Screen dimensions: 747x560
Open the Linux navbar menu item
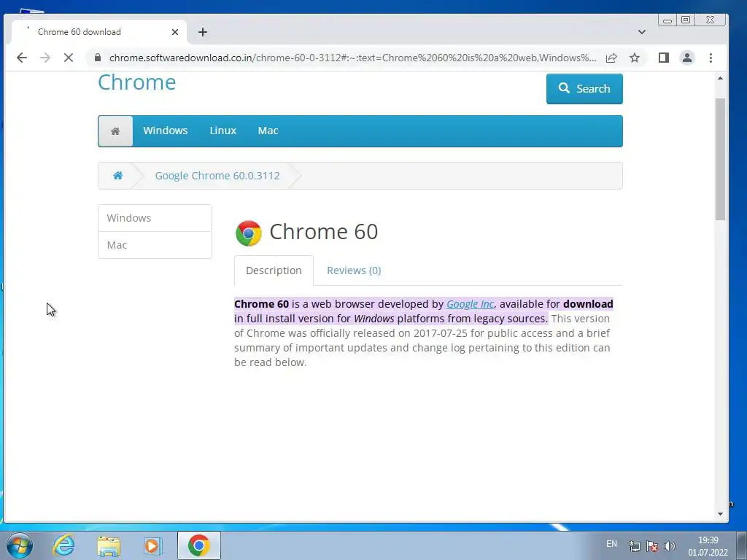click(x=223, y=131)
